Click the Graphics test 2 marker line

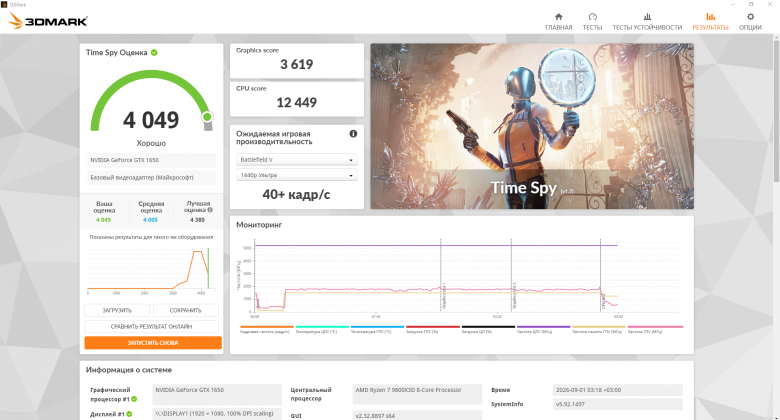tap(511, 275)
